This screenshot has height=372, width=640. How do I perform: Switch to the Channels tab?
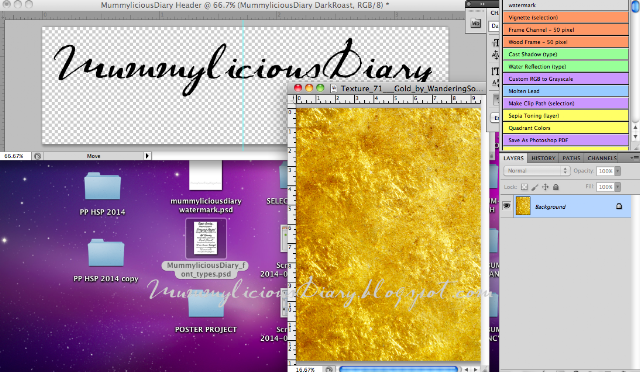tap(602, 158)
